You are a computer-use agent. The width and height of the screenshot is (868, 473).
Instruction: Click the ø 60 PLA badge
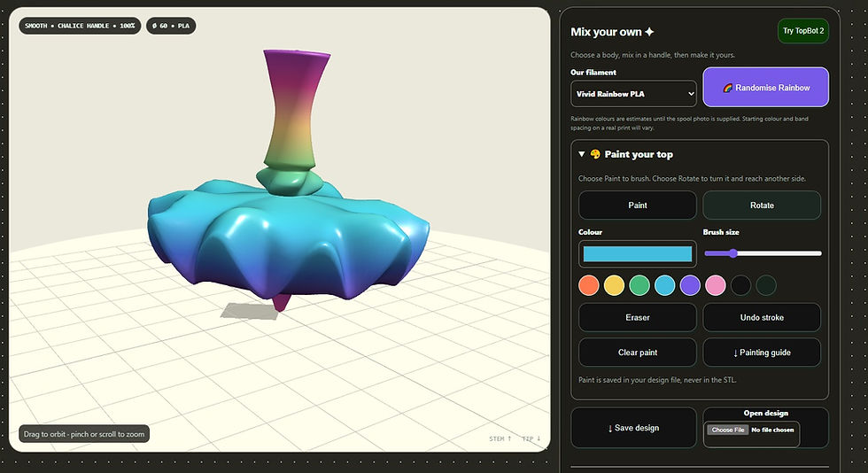click(x=171, y=26)
